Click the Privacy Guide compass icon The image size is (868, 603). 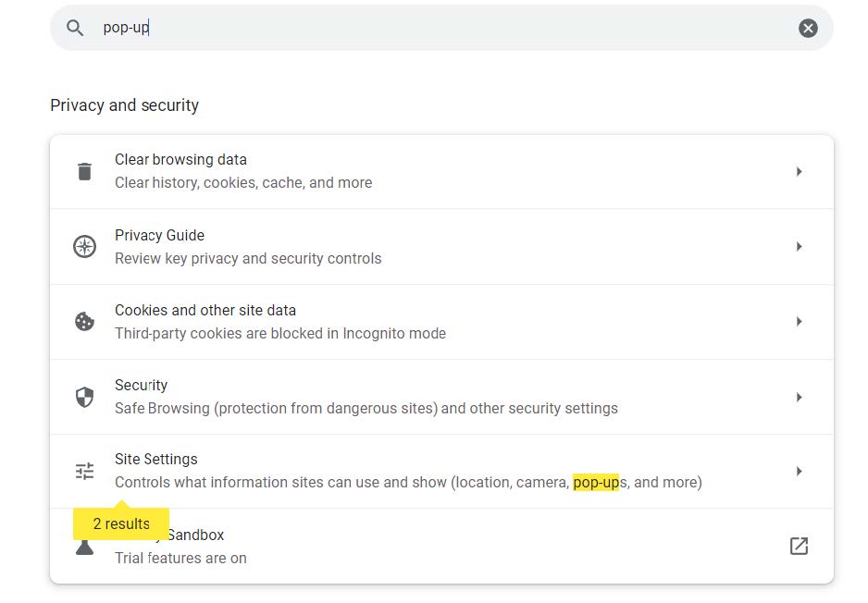click(85, 246)
